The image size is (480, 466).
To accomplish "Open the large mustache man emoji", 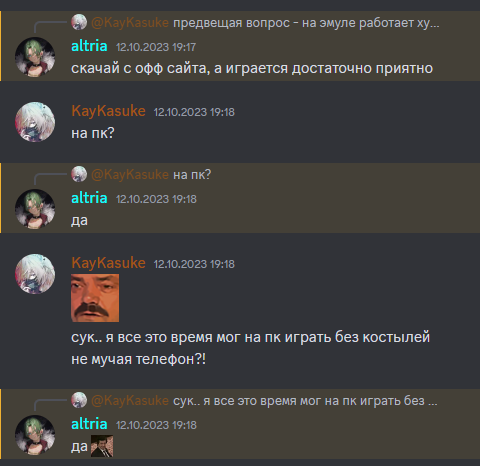I will point(95,298).
